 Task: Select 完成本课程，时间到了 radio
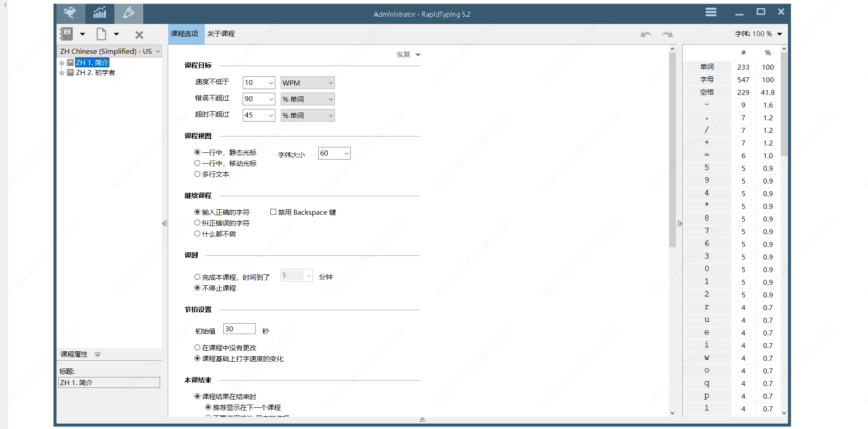[198, 277]
